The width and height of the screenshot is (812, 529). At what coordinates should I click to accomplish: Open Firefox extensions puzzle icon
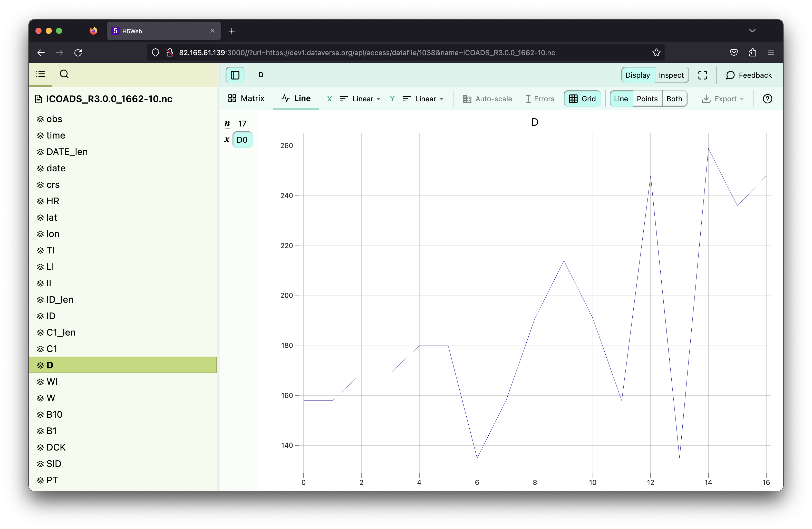[x=752, y=53]
